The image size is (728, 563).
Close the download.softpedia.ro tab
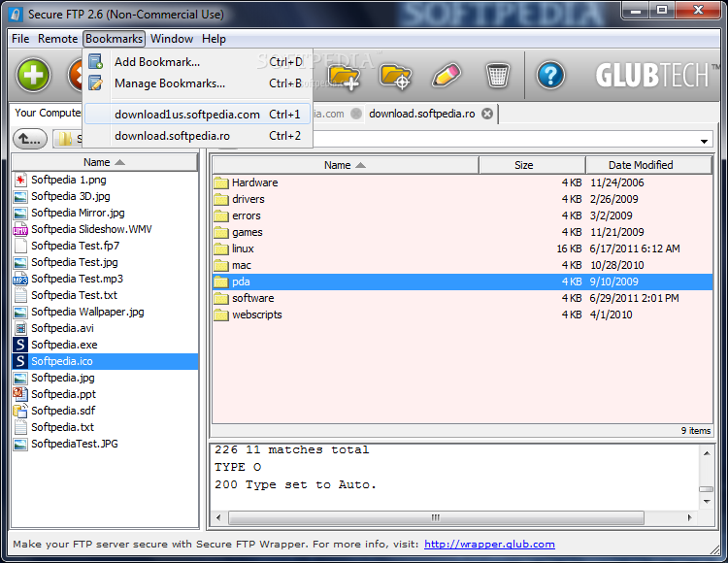[x=487, y=114]
